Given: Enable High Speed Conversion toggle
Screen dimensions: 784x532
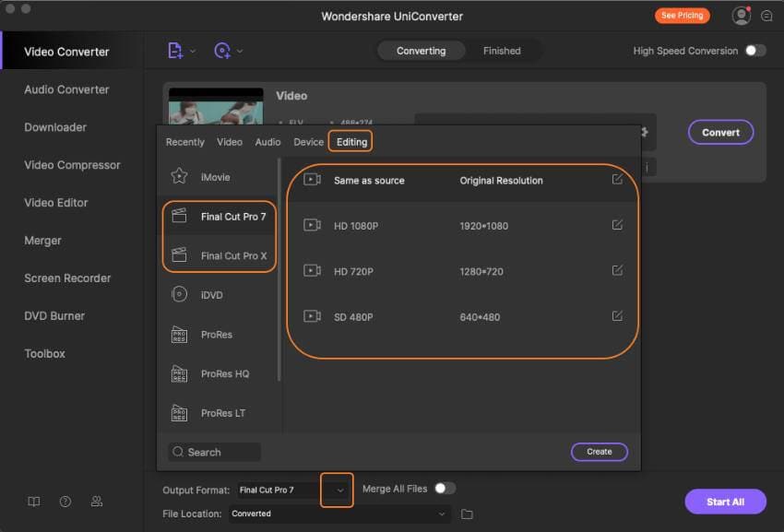Looking at the screenshot, I should coord(755,51).
